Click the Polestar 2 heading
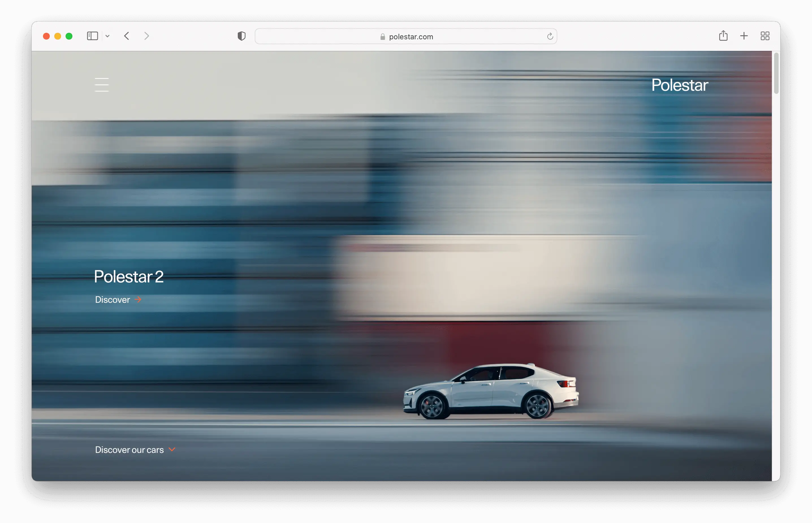 click(129, 276)
